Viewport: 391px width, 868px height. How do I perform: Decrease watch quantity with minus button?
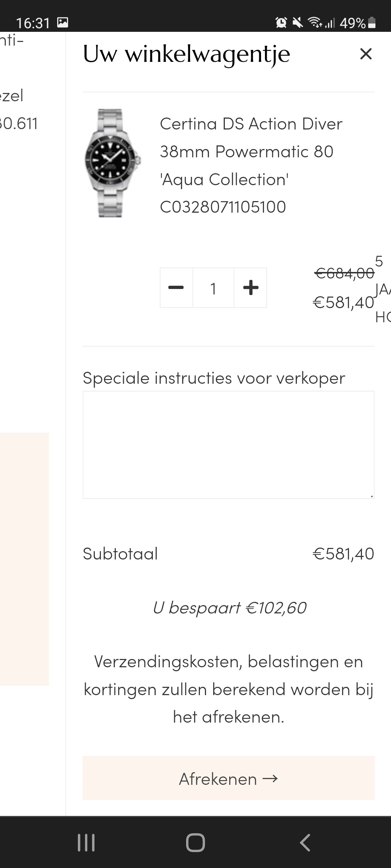[176, 288]
